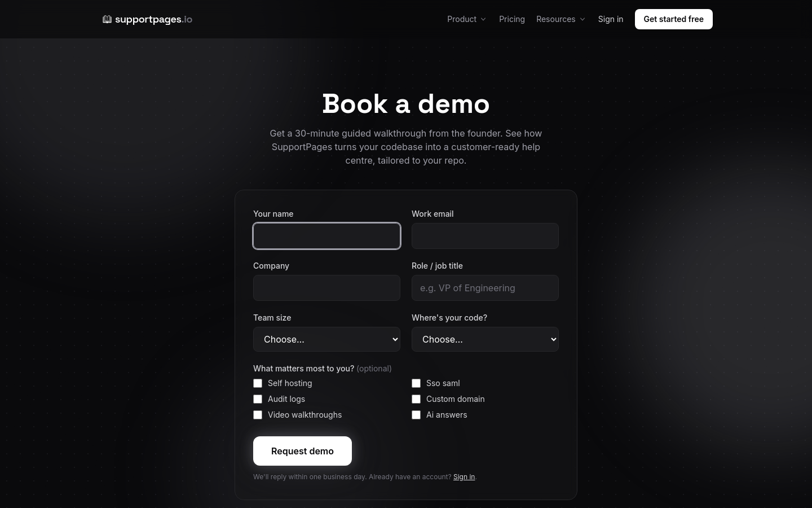This screenshot has width=812, height=508.
Task: Click the Company field label
Action: pyautogui.click(x=271, y=266)
